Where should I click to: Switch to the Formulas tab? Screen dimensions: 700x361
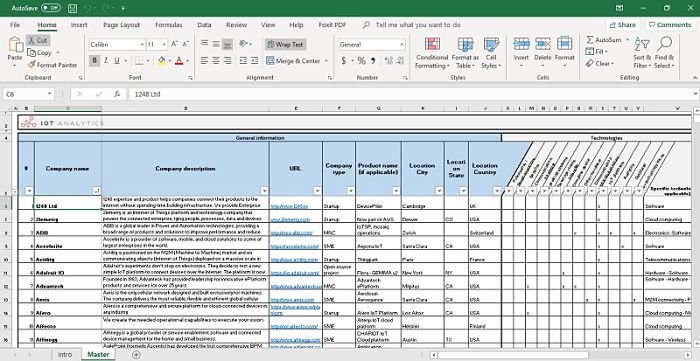[169, 25]
